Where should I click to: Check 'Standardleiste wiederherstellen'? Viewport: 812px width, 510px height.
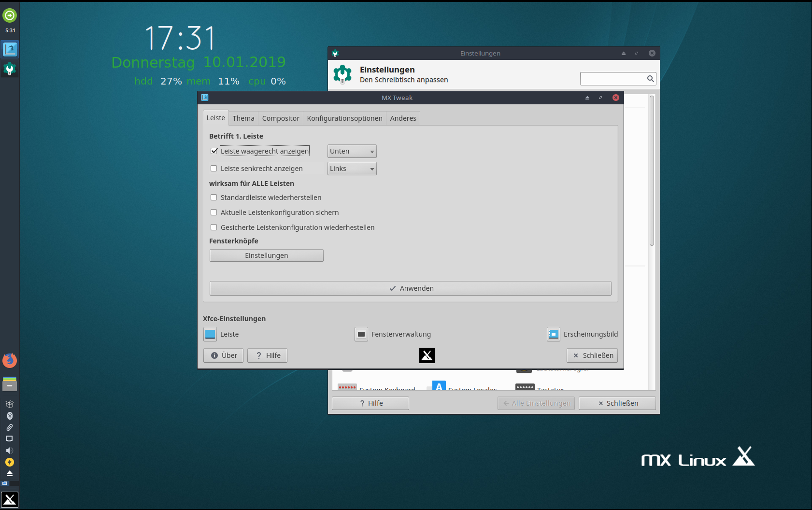click(x=214, y=198)
